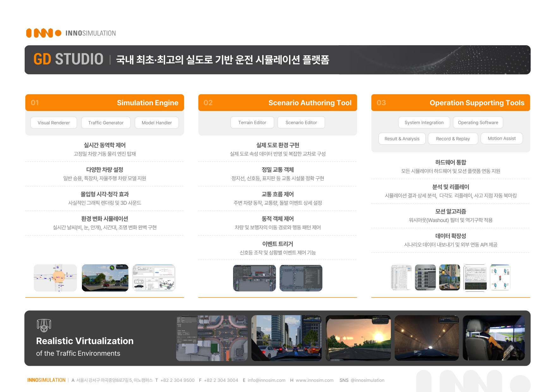Click 'of the Traffic Environments' subtitle
The image size is (555, 392).
pos(78,353)
